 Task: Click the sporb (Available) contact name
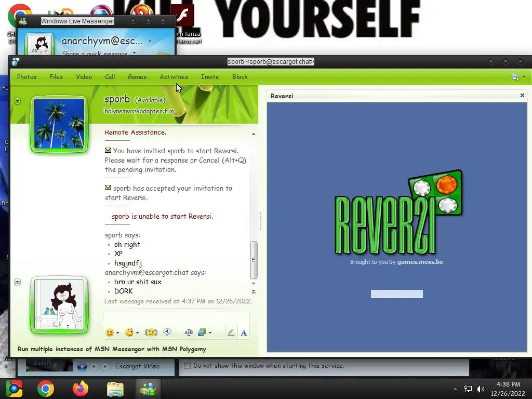(135, 99)
